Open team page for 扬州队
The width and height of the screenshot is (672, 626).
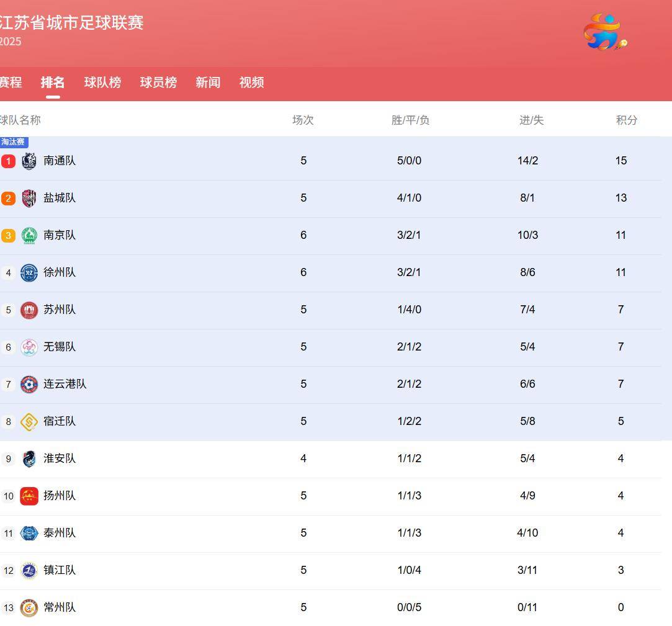coord(60,496)
